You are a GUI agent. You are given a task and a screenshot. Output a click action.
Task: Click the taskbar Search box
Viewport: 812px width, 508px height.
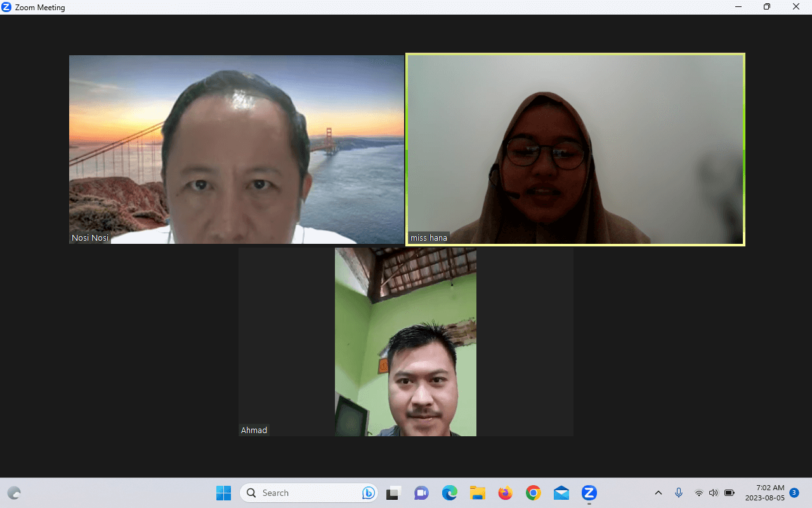pyautogui.click(x=308, y=493)
